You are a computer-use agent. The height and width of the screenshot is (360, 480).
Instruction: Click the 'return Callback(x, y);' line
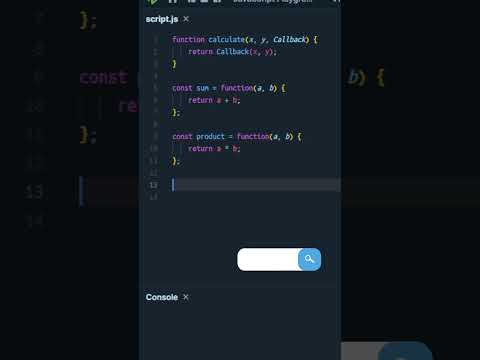tap(232, 52)
